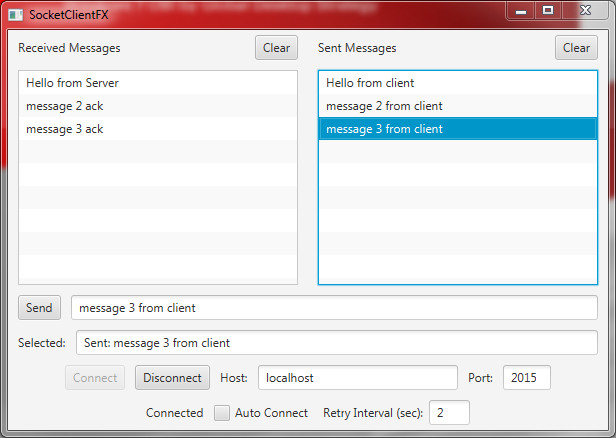
Task: Clear the Received Messages list
Action: 276,48
